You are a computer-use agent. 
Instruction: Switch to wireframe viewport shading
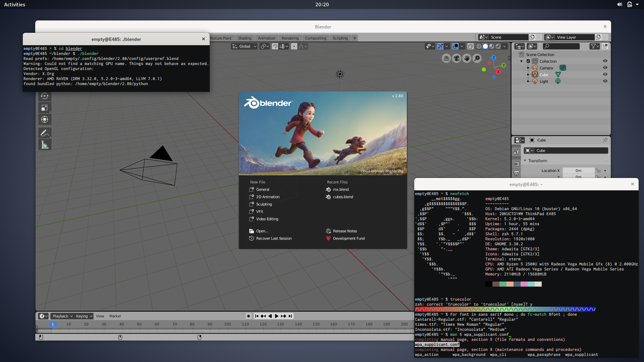(x=479, y=46)
